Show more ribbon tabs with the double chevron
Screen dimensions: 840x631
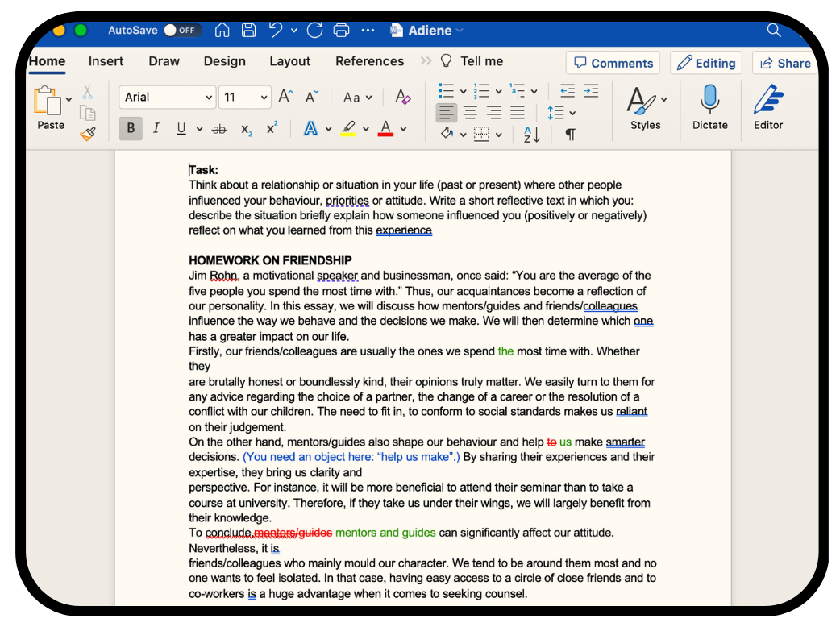point(426,61)
